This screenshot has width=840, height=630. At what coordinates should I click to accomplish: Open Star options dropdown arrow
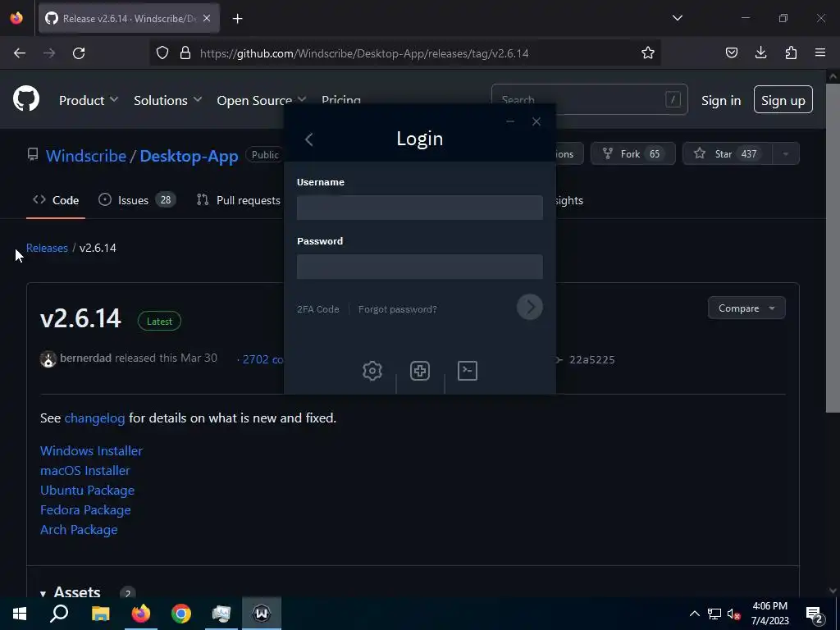pyautogui.click(x=785, y=153)
